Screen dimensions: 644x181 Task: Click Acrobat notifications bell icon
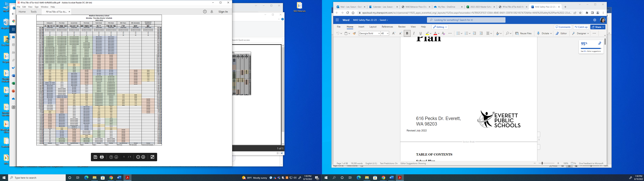click(x=212, y=12)
